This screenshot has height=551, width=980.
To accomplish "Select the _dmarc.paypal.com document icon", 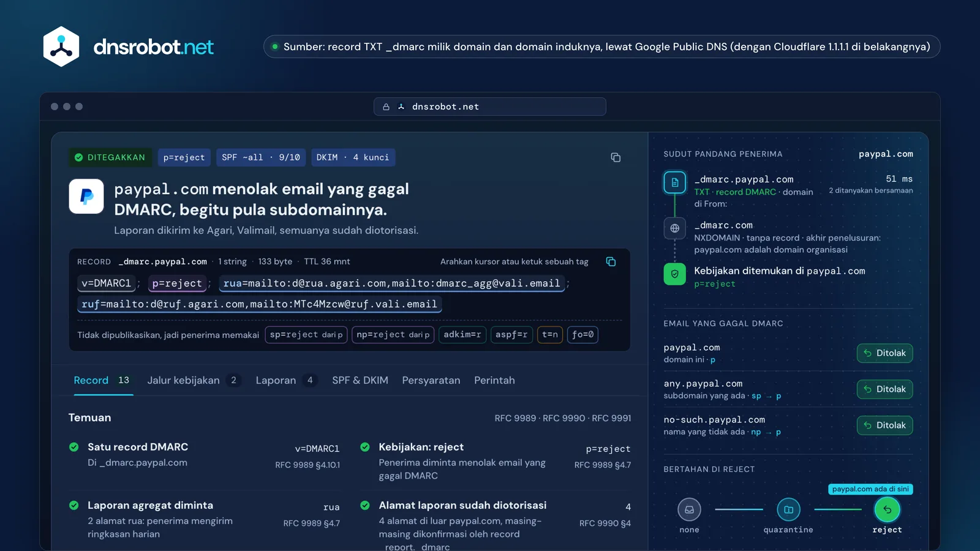I will coord(674,182).
